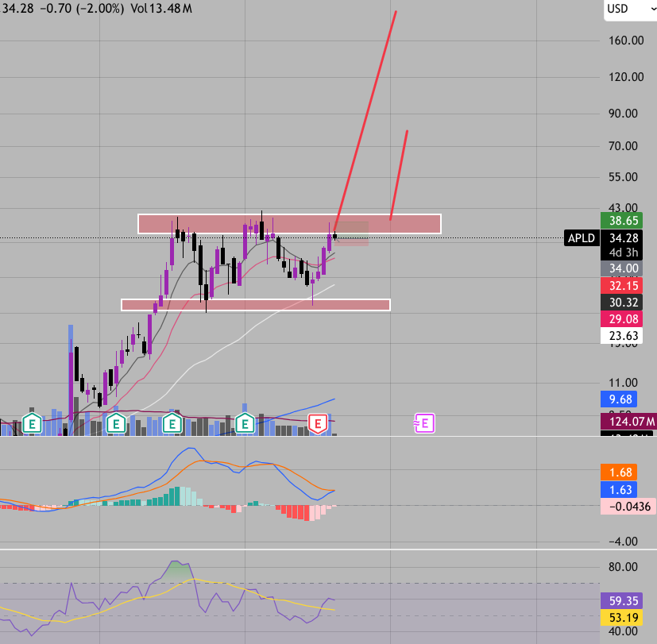Click the 55.00 price axis value
The width and height of the screenshot is (657, 644).
623,177
